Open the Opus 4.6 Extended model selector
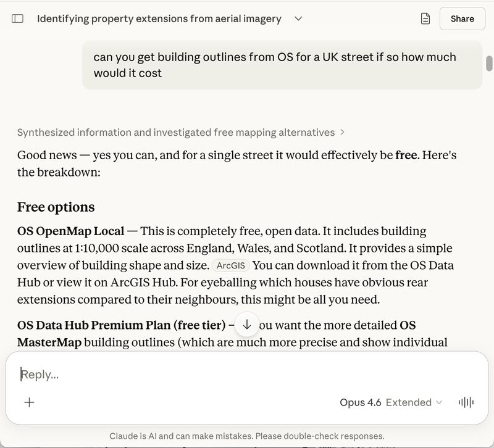494x448 pixels. pyautogui.click(x=390, y=402)
